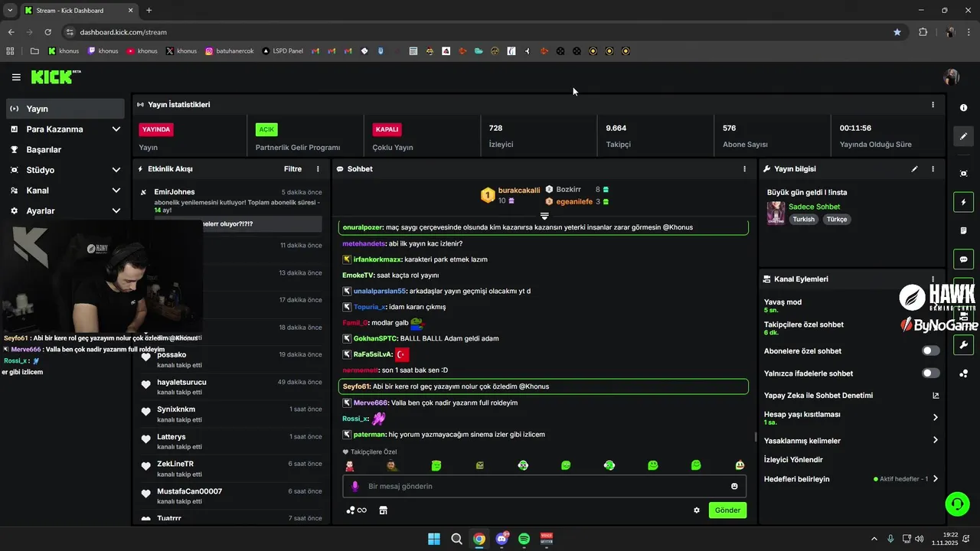Open three-dot menu in Yayın bilgisi panel

(x=933, y=169)
